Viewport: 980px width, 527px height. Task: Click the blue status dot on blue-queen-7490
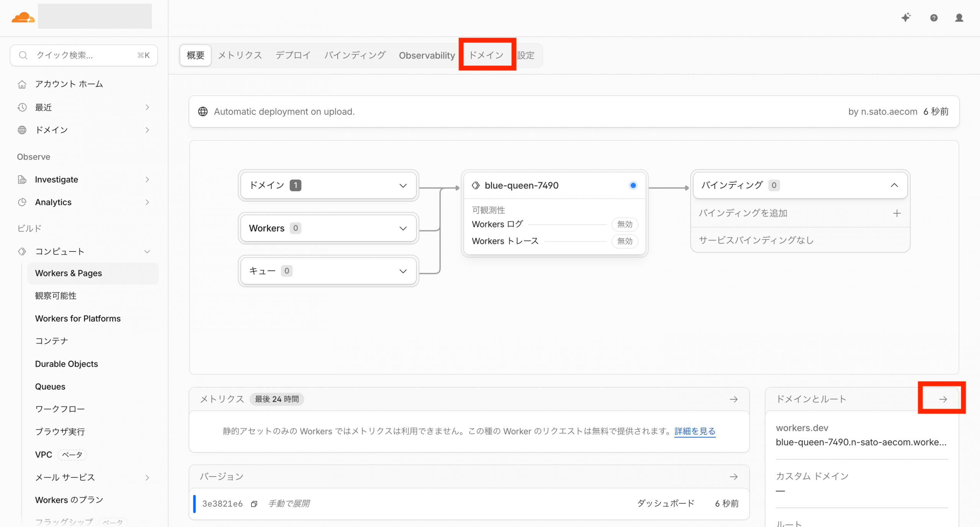click(633, 185)
